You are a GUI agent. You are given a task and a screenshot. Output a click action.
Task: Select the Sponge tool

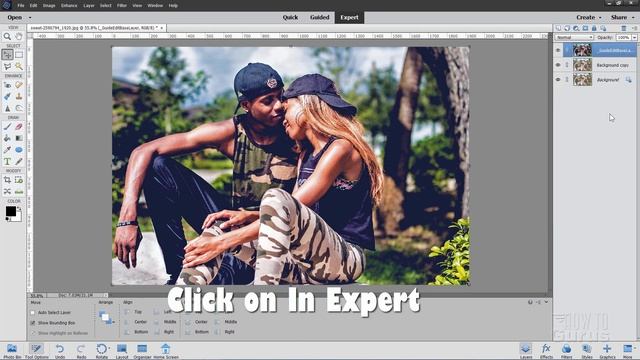(19, 108)
